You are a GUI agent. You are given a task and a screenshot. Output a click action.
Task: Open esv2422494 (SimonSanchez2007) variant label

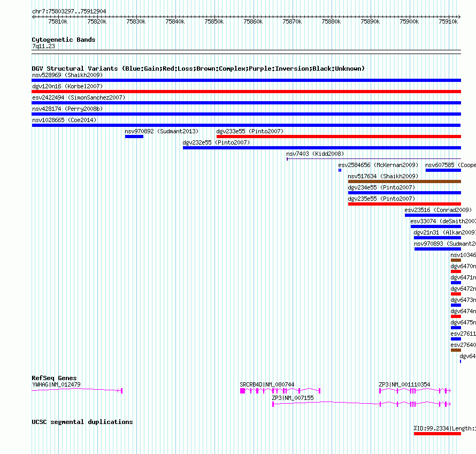pos(79,97)
